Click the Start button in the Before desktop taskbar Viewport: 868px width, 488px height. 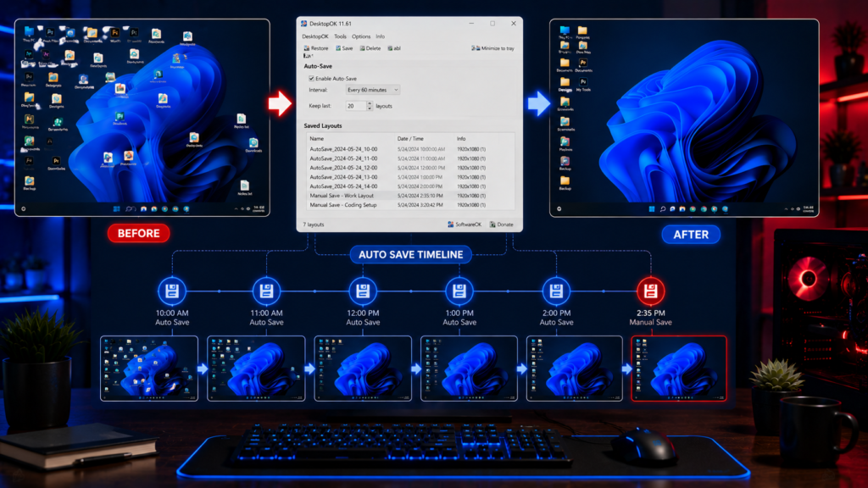point(116,209)
